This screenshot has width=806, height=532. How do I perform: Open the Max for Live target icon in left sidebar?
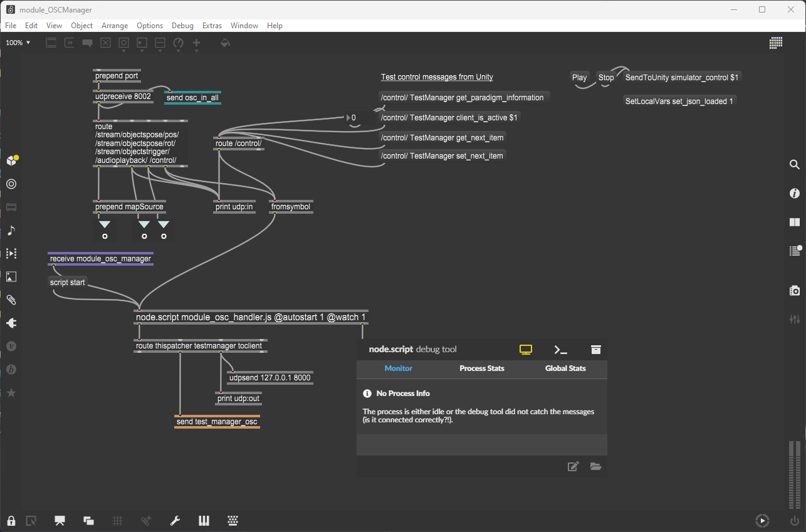coord(11,184)
